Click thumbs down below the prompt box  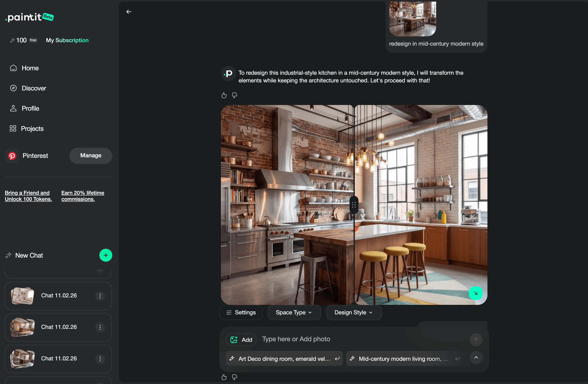(235, 377)
